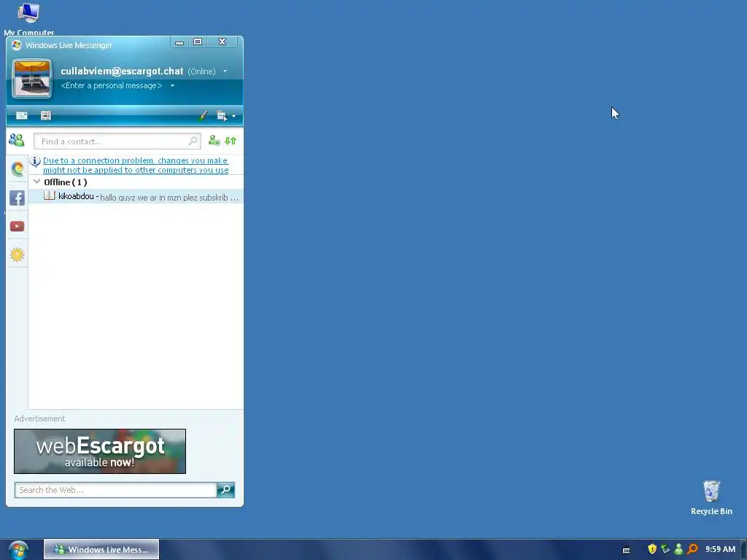Viewport: 747px width, 560px height.
Task: Click the 9:59 AM clock
Action: pyautogui.click(x=720, y=549)
